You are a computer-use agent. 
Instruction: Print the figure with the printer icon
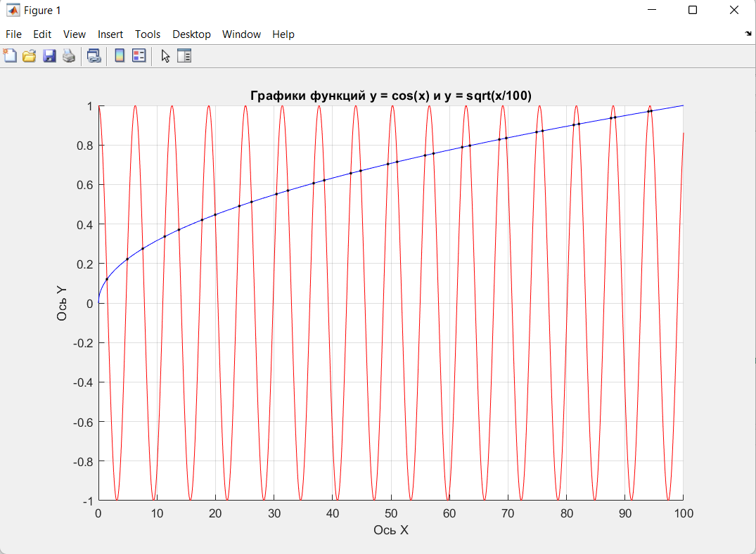pyautogui.click(x=69, y=56)
